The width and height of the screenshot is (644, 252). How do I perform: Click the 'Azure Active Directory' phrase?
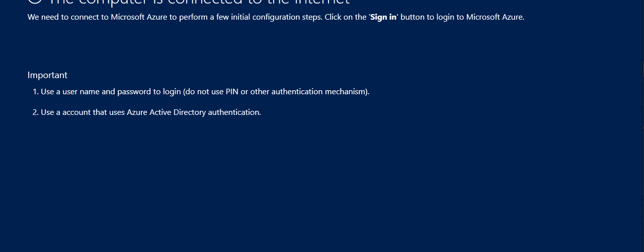(167, 112)
